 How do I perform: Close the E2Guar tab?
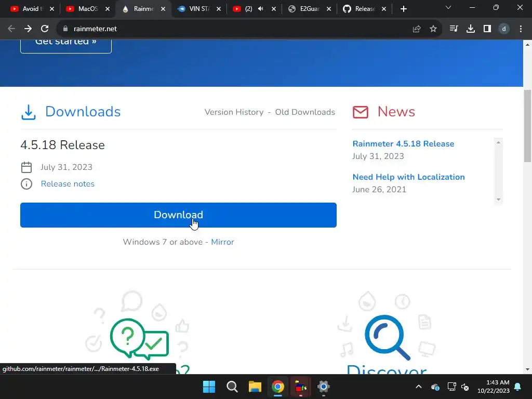coord(329,9)
